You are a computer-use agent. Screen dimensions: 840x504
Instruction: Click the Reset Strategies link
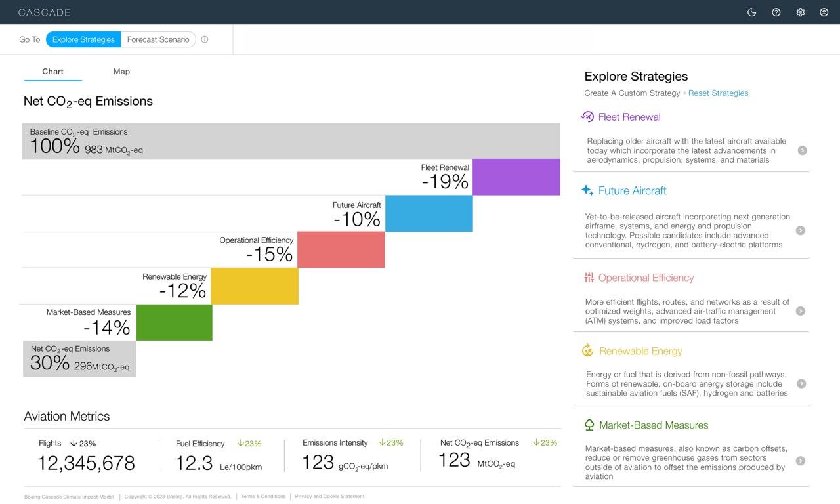point(718,93)
